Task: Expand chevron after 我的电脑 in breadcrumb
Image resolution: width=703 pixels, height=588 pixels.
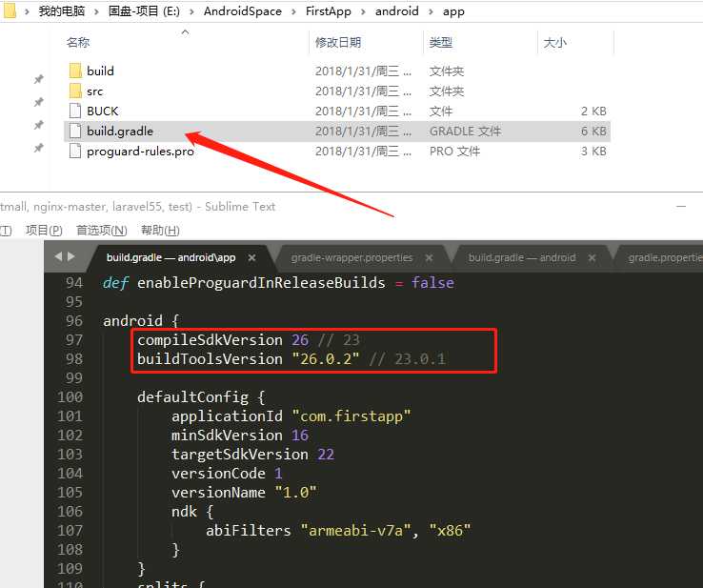Action: point(96,11)
